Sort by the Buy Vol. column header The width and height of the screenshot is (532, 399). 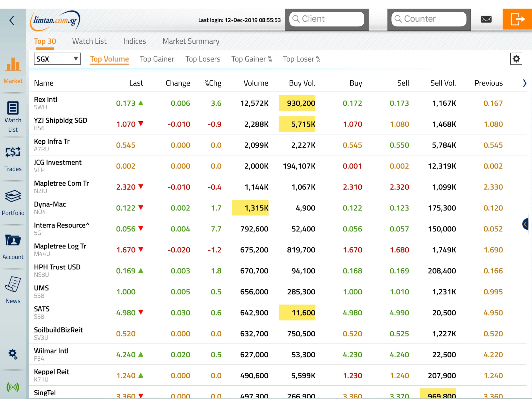click(302, 83)
